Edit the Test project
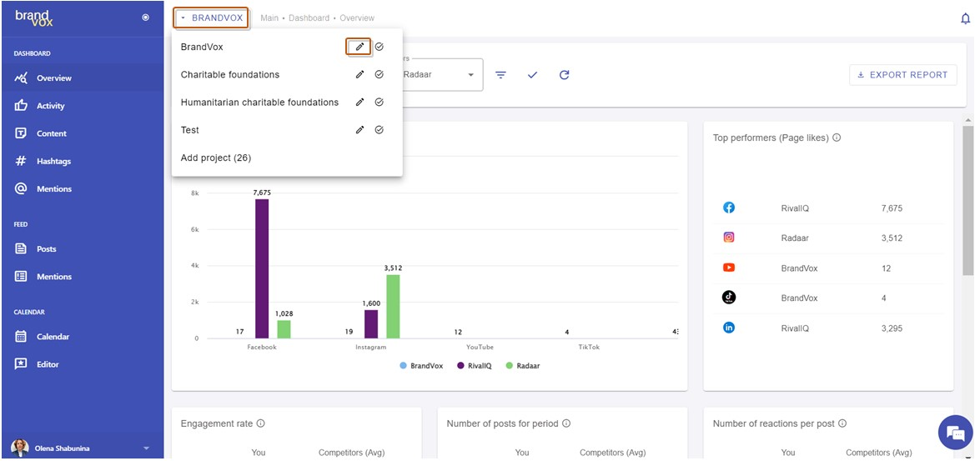Viewport: 980px width, 461px height. pyautogui.click(x=359, y=130)
